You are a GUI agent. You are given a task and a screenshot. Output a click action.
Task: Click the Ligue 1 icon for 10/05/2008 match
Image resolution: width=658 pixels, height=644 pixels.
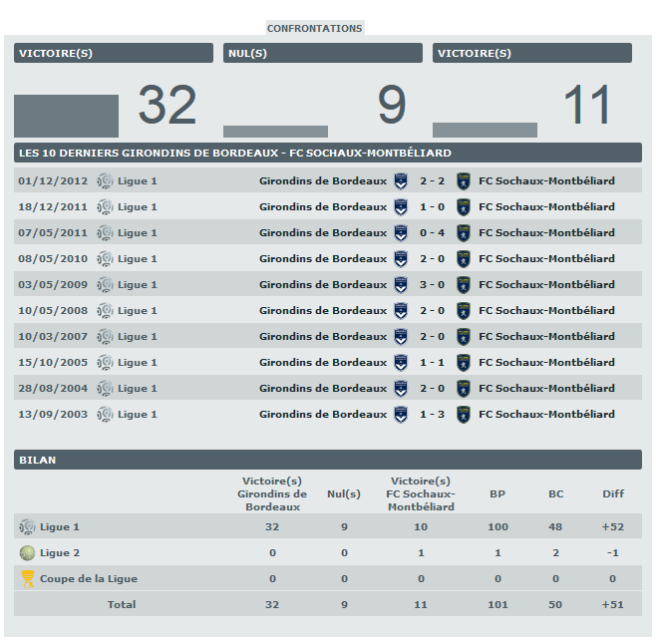[x=105, y=311]
